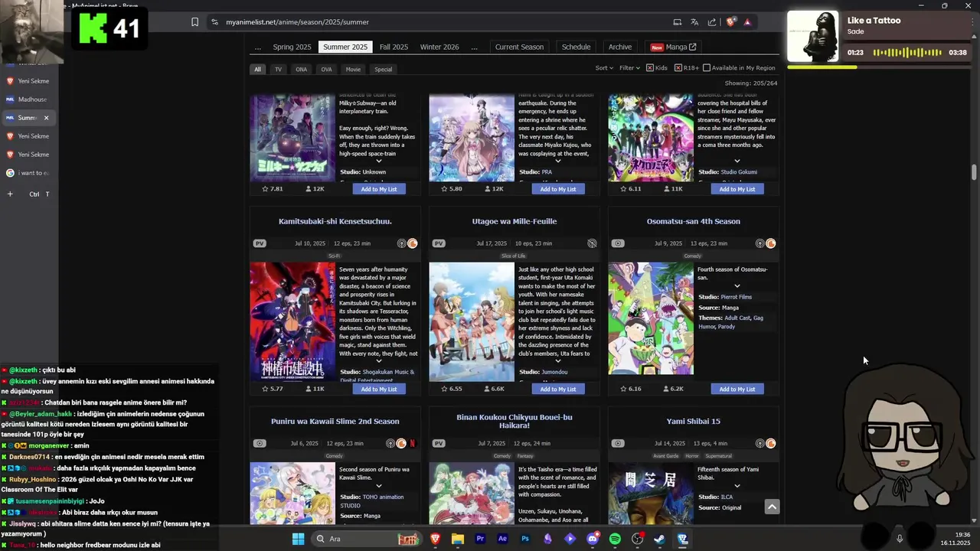The width and height of the screenshot is (980, 551).
Task: Bookmark this page in Brave
Action: 195,22
